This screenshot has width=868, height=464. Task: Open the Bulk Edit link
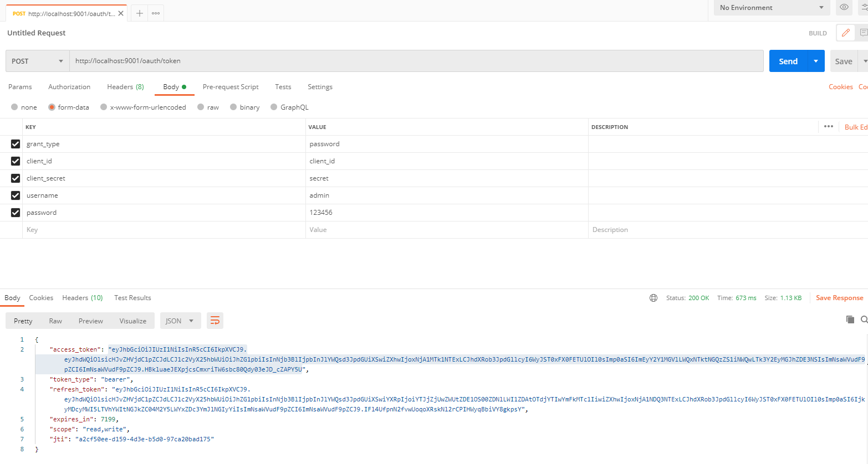coord(856,127)
